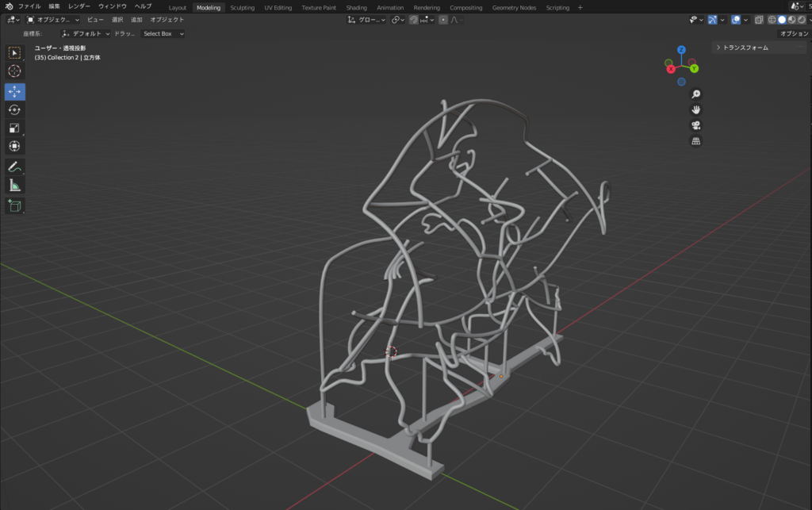Open the pivot point dropdown

pyautogui.click(x=398, y=20)
